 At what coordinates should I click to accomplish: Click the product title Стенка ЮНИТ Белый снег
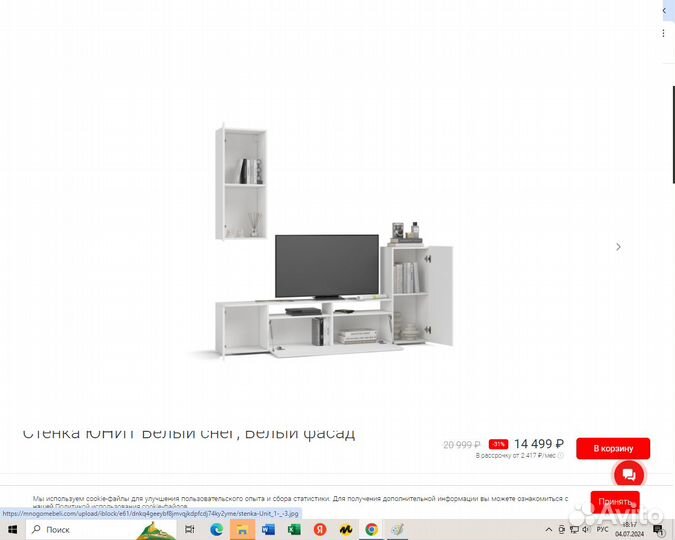pyautogui.click(x=189, y=434)
